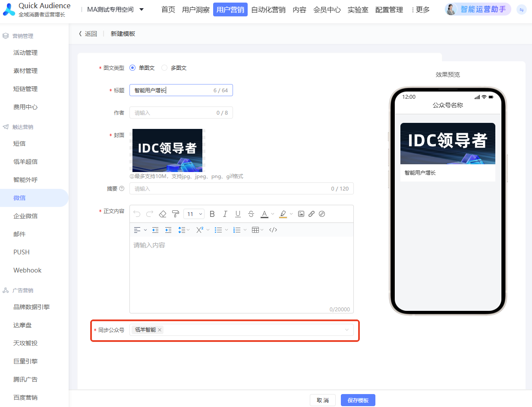Image resolution: width=532 pixels, height=407 pixels.
Task: Remove the 领羊智能 tag with x
Action: 160,330
